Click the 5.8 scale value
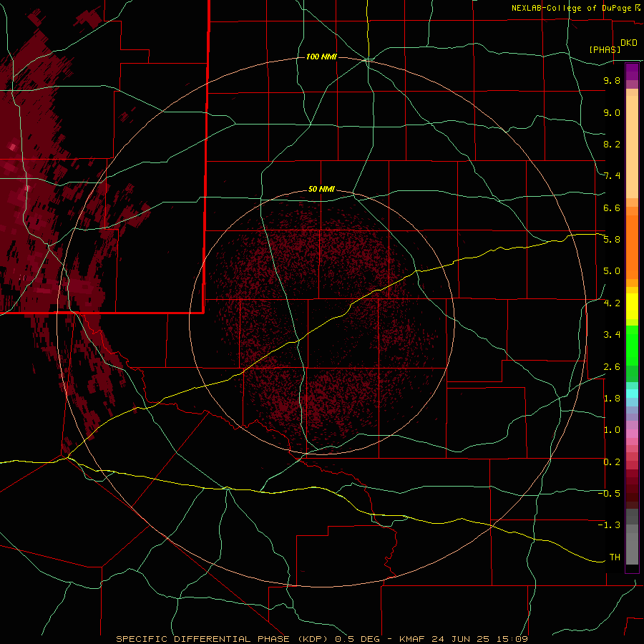The width and height of the screenshot is (644, 644). [612, 240]
